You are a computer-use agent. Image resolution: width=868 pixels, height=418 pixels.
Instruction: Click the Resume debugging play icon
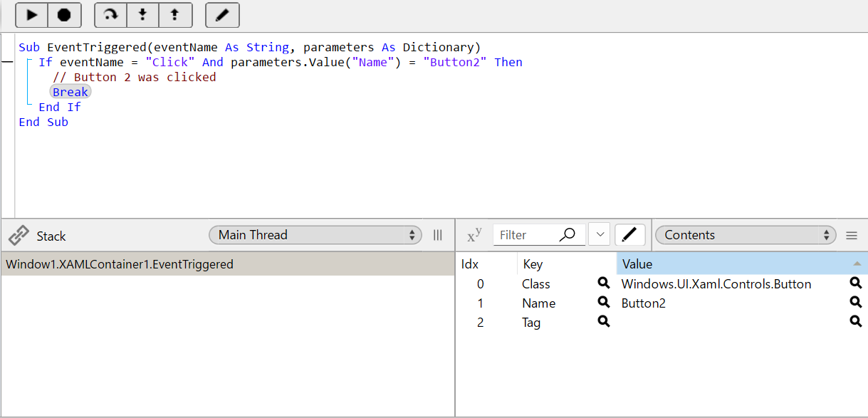(31, 14)
